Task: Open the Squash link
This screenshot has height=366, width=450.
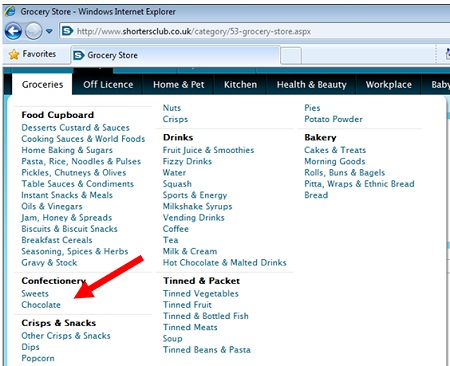Action: [x=177, y=184]
